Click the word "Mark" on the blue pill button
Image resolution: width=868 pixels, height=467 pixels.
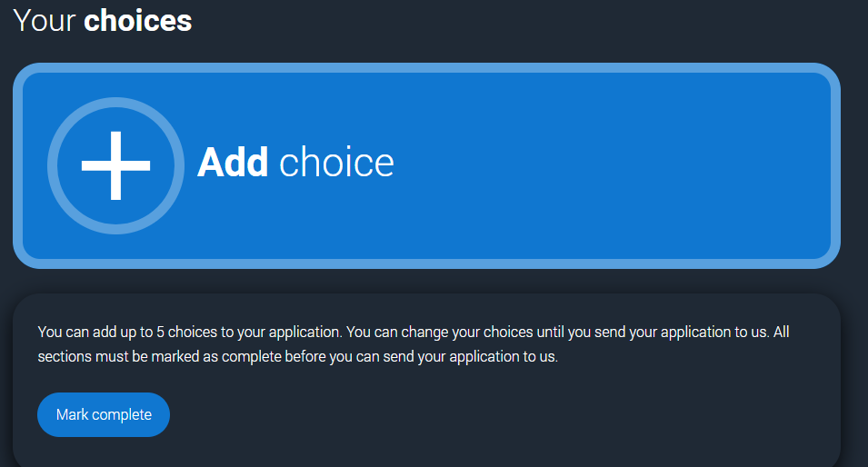pyautogui.click(x=72, y=414)
